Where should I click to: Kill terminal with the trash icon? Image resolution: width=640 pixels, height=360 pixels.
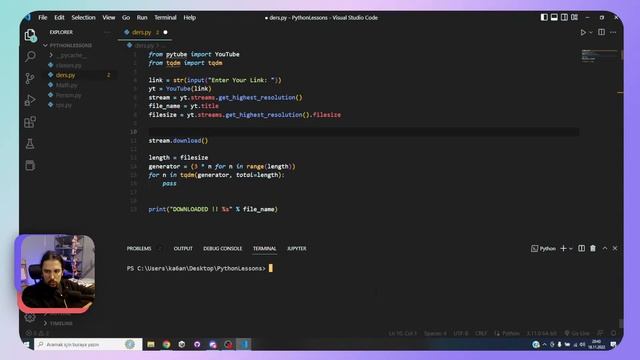coord(593,248)
